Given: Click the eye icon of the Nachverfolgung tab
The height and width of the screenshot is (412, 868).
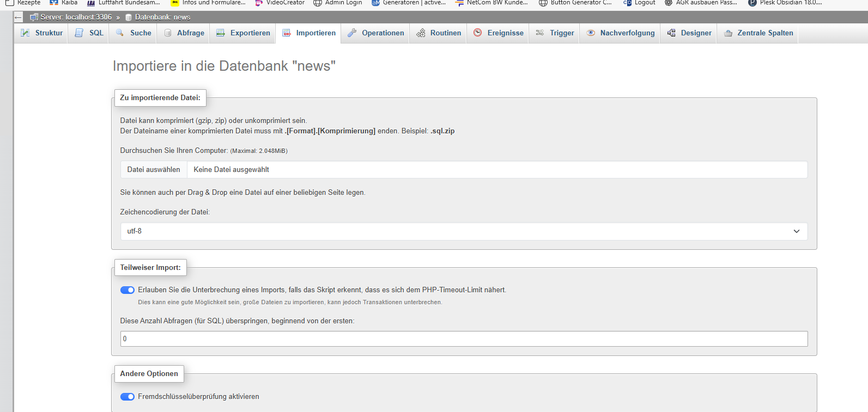Looking at the screenshot, I should click(x=591, y=33).
